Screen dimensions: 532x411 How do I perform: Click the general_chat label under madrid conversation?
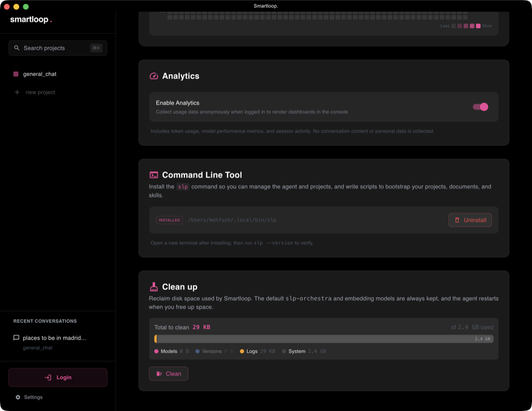(x=37, y=348)
